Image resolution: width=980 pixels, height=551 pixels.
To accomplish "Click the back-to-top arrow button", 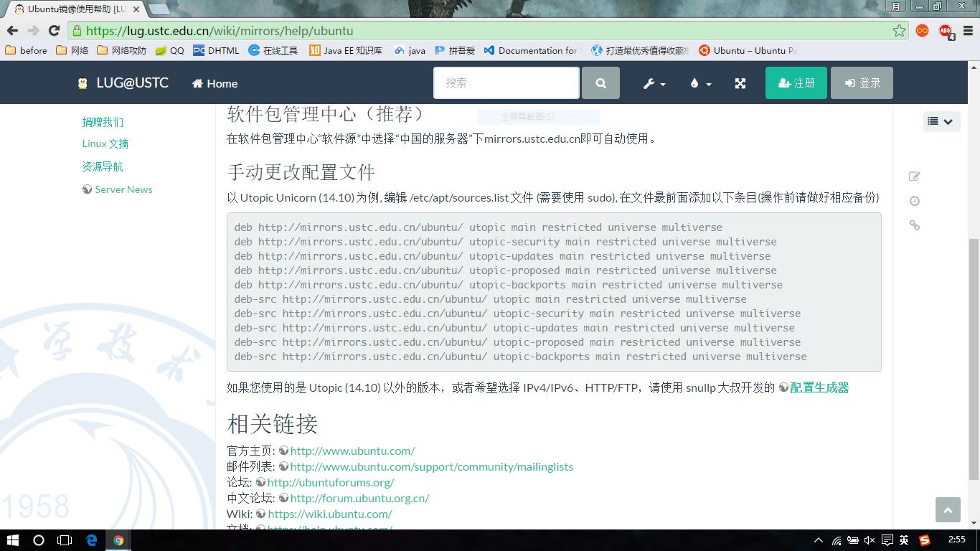I will point(948,510).
